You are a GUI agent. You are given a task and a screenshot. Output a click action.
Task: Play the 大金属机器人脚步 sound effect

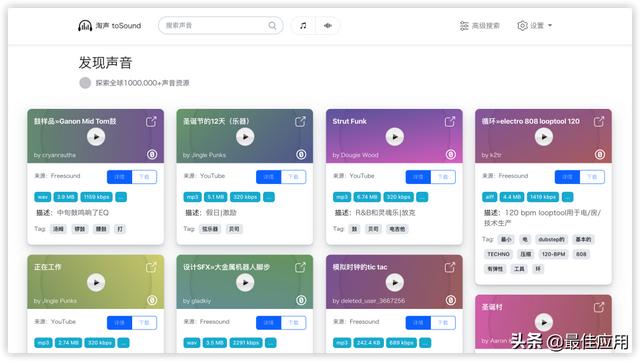pos(245,283)
